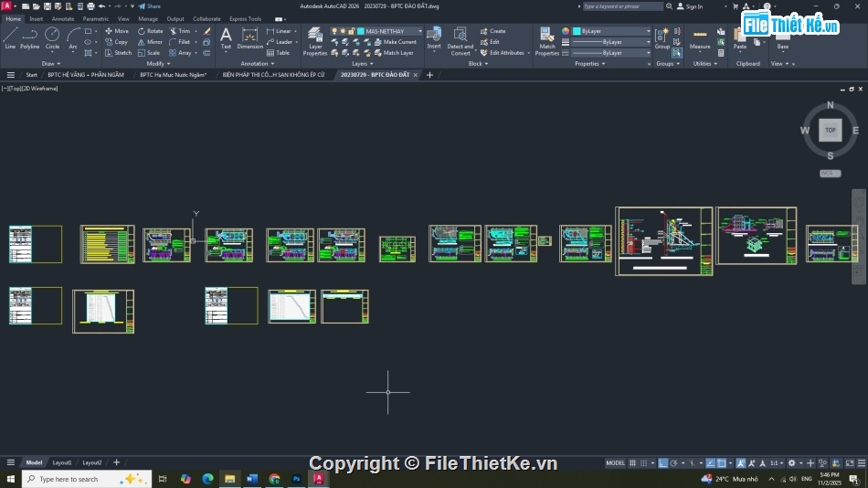Toggle the MODEL space button in status bar

(616, 463)
